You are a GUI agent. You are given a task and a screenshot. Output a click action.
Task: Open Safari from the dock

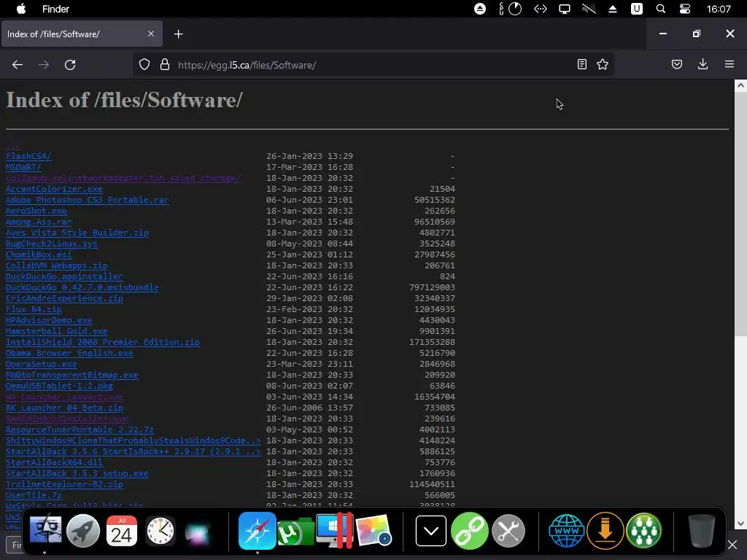click(258, 531)
